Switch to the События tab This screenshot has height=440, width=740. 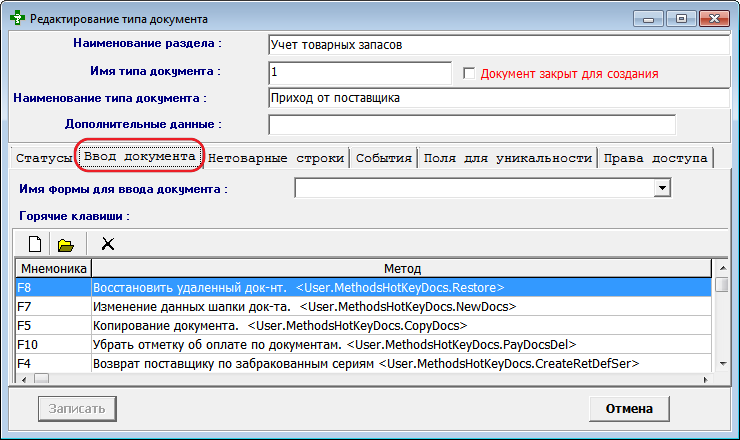coord(384,158)
